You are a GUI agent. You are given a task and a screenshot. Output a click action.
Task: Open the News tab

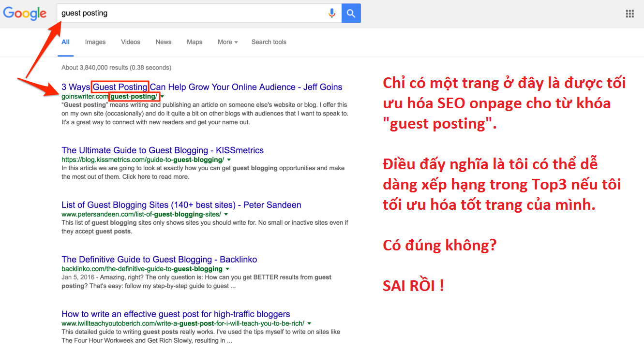pyautogui.click(x=164, y=42)
